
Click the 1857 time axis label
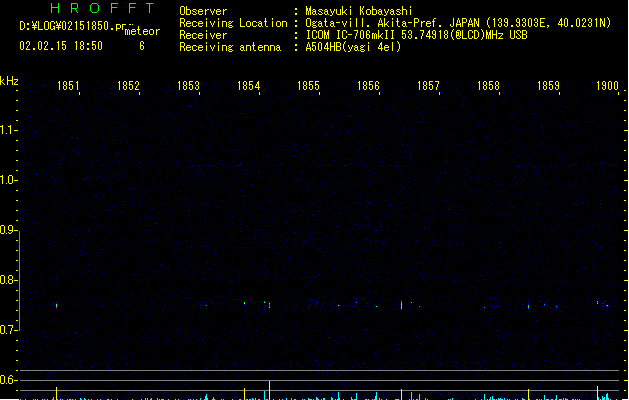(x=428, y=85)
